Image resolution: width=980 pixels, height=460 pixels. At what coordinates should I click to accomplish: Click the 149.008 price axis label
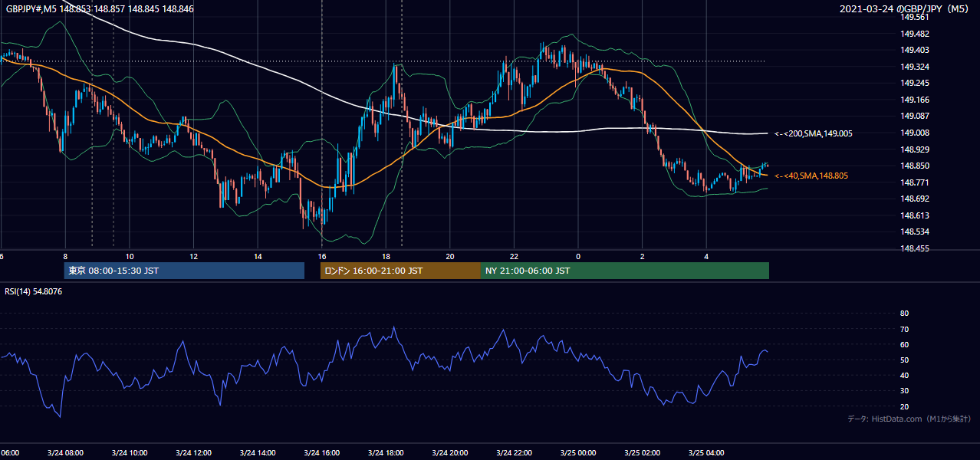pos(914,133)
